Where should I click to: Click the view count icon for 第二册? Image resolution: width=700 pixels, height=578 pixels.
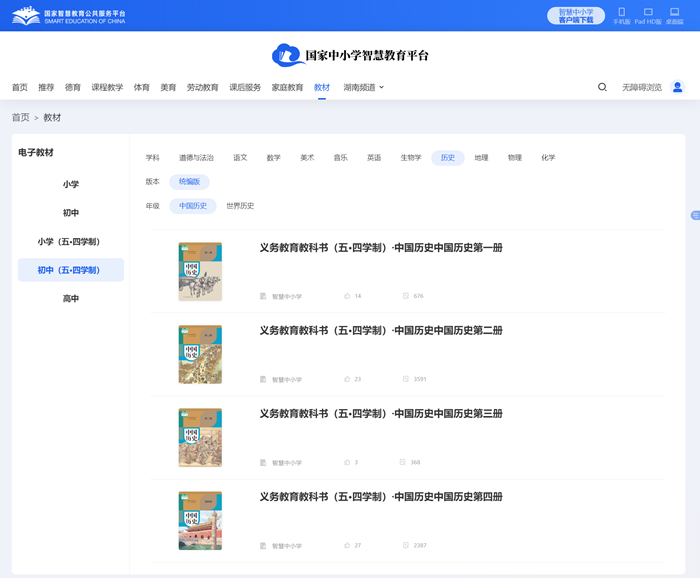406,379
